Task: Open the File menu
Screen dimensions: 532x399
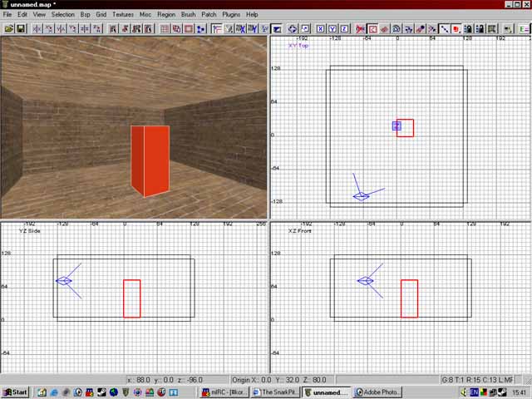Action: pyautogui.click(x=8, y=14)
